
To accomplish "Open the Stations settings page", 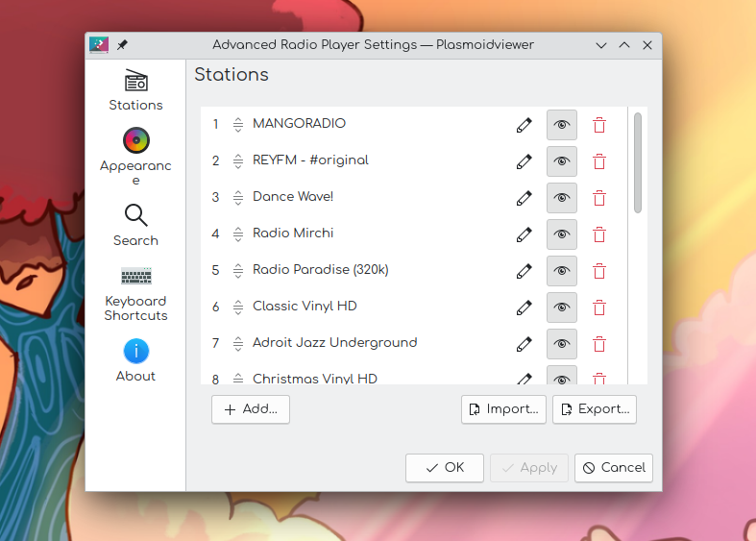I will [x=136, y=90].
